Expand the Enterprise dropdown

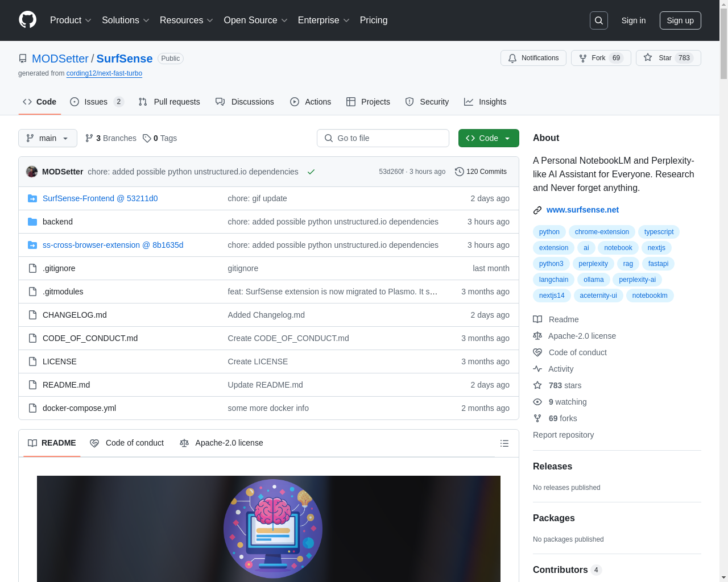pyautogui.click(x=324, y=20)
